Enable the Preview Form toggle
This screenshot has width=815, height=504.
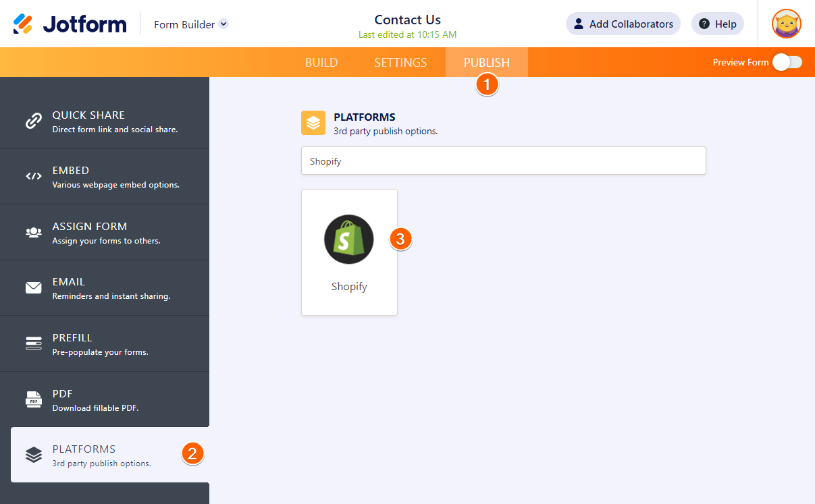click(787, 61)
